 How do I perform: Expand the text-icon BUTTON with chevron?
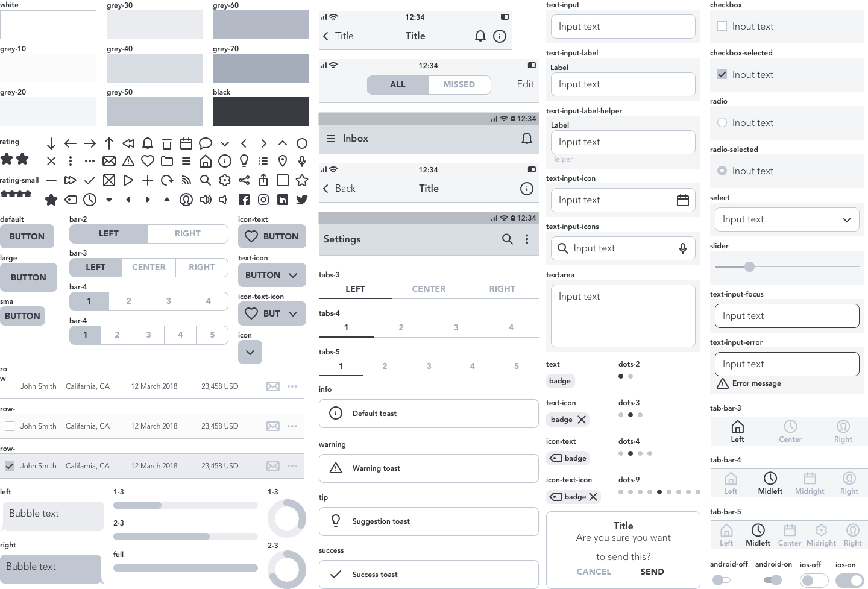point(272,275)
